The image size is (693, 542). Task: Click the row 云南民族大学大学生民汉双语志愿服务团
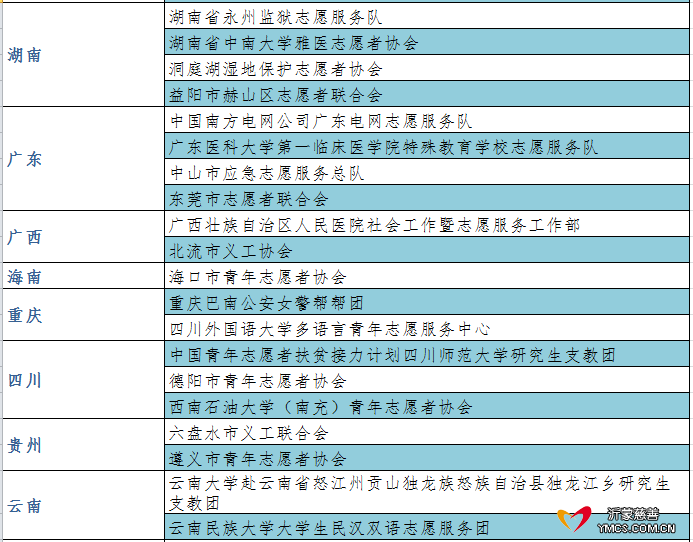coord(427,527)
